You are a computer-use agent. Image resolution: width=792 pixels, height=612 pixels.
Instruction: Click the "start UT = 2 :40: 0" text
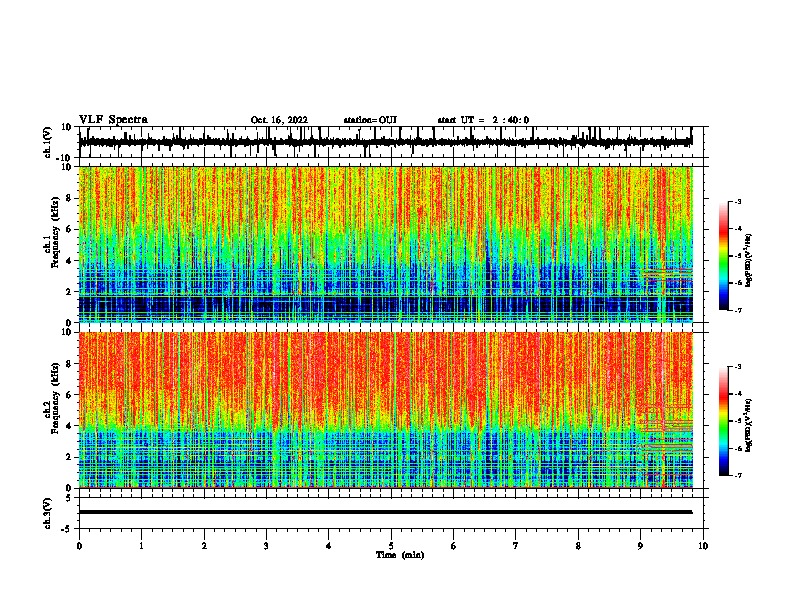[x=483, y=120]
